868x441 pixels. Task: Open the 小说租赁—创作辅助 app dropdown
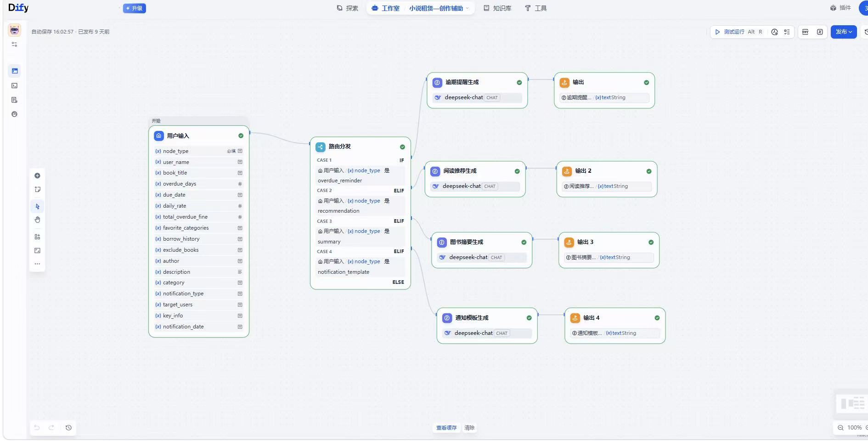439,8
